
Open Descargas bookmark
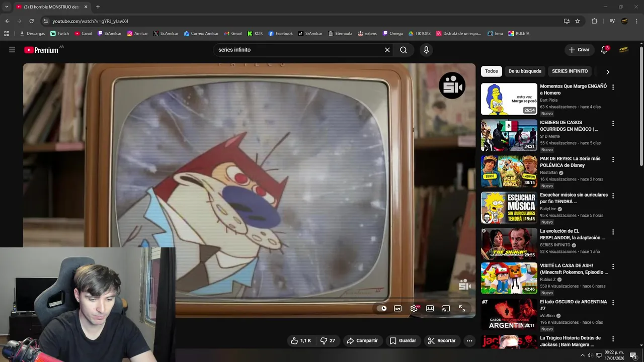click(x=32, y=34)
